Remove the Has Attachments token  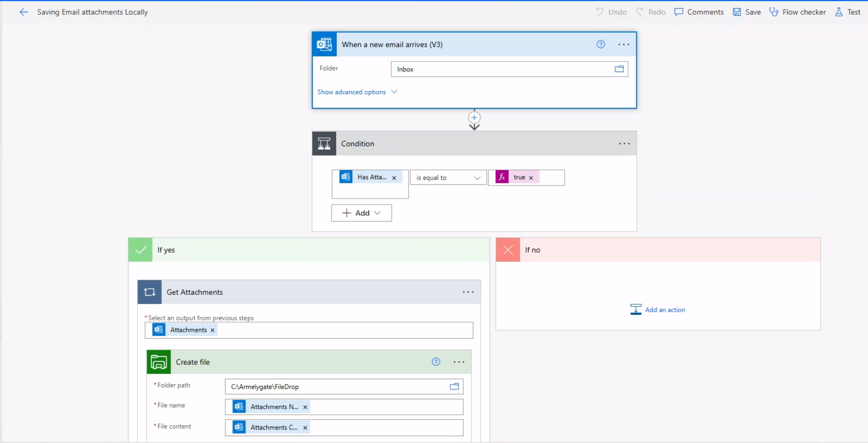(x=394, y=178)
